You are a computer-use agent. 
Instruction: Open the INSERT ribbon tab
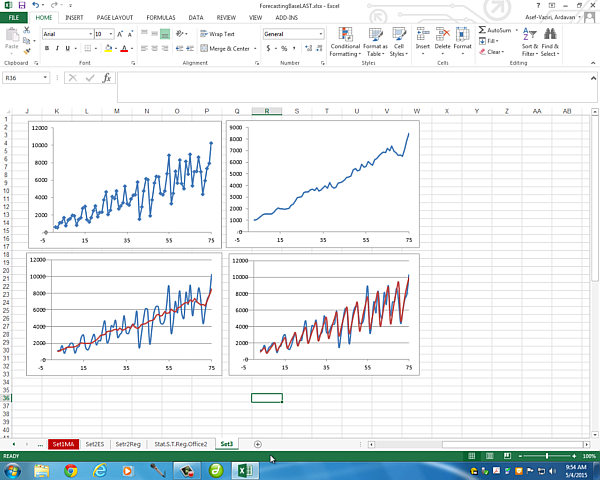tap(74, 18)
